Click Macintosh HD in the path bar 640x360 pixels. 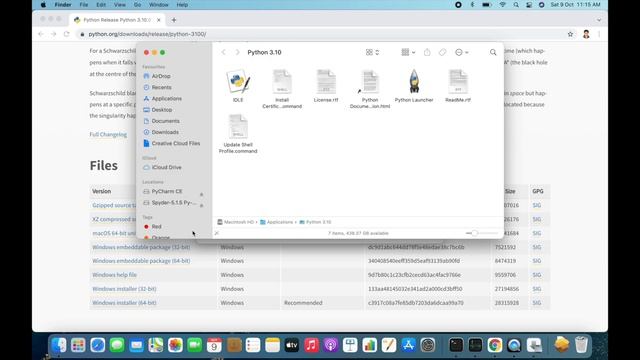pyautogui.click(x=236, y=222)
